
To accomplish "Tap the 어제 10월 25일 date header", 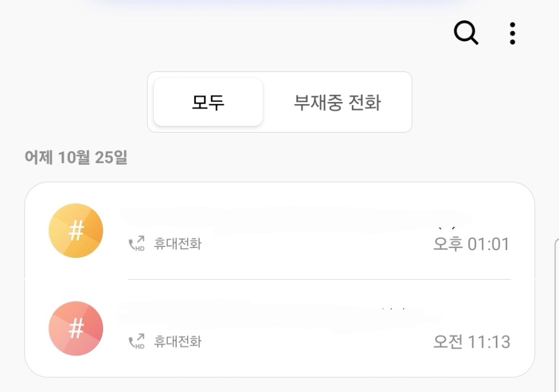I will click(x=76, y=157).
